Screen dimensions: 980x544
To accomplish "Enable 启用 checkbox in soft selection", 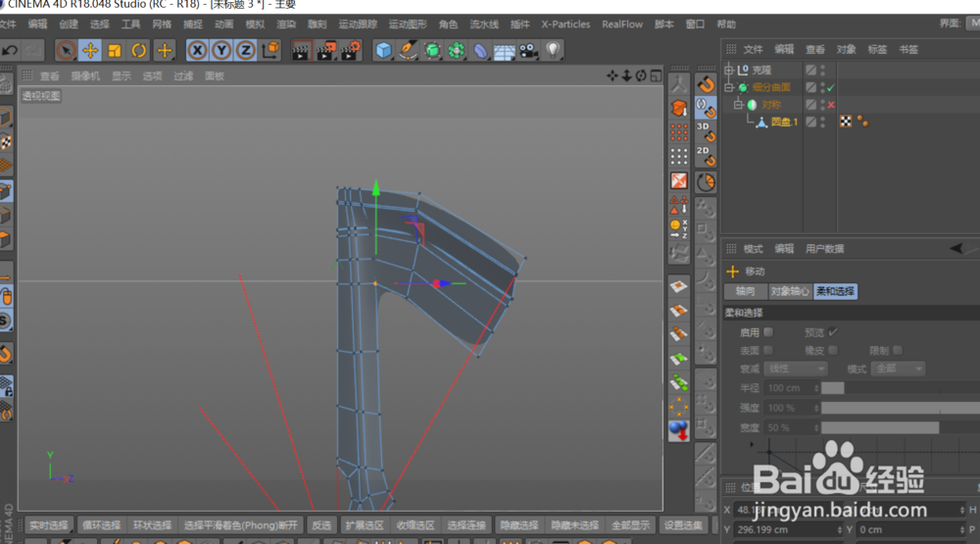I will (768, 332).
